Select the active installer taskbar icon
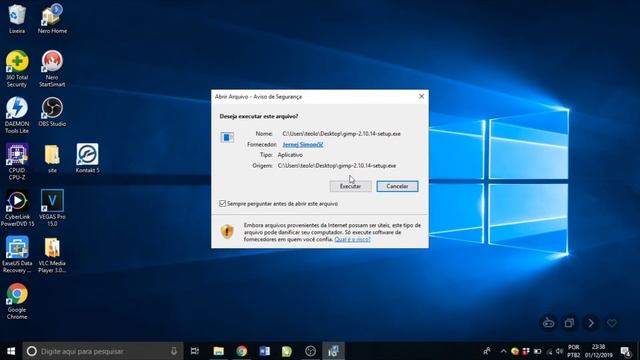This screenshot has height=360, width=640. pos(333,351)
